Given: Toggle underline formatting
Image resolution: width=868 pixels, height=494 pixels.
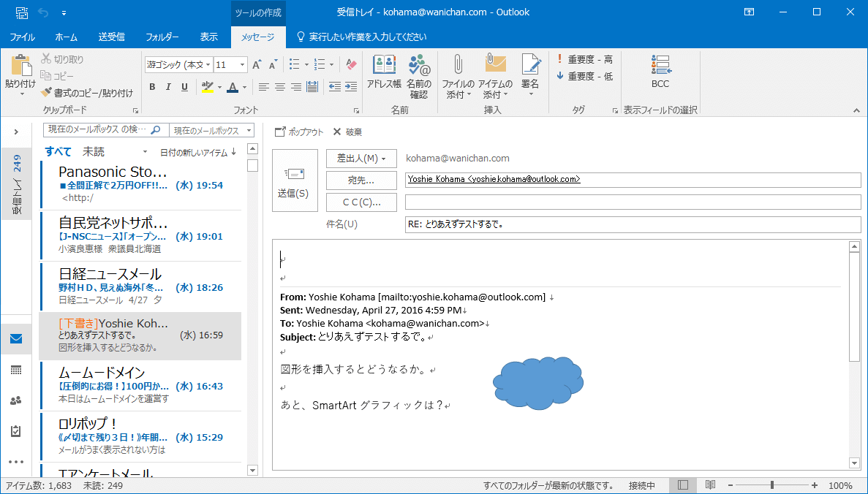Looking at the screenshot, I should [185, 87].
